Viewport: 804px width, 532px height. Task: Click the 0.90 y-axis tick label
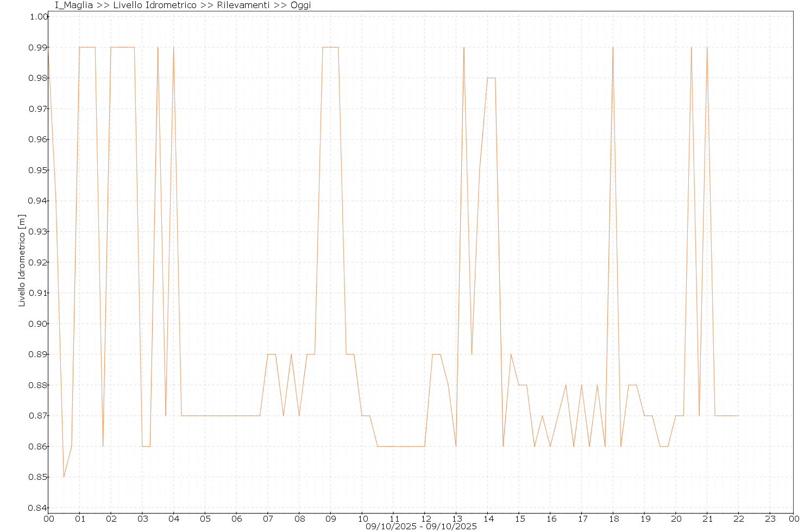(x=38, y=324)
